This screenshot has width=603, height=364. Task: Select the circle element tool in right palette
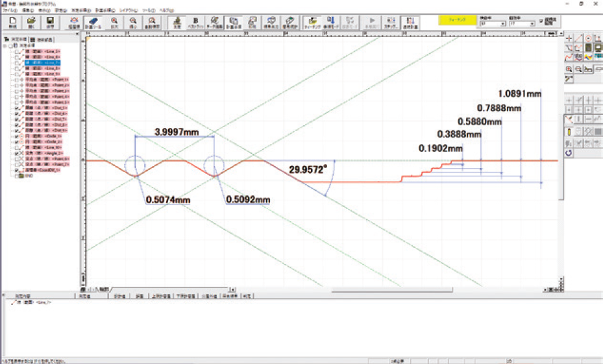(589, 38)
